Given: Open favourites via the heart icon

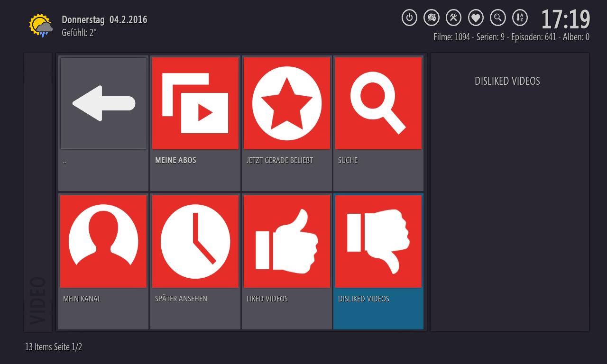Looking at the screenshot, I should click(476, 18).
